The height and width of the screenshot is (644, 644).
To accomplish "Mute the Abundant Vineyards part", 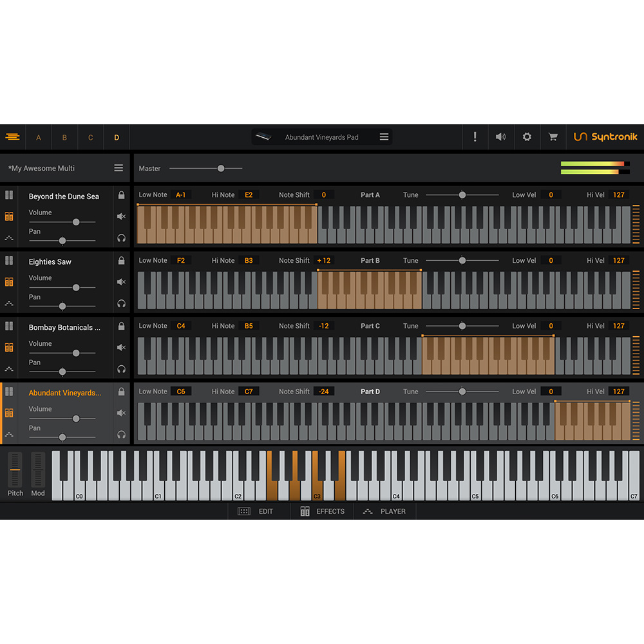I will click(x=121, y=413).
